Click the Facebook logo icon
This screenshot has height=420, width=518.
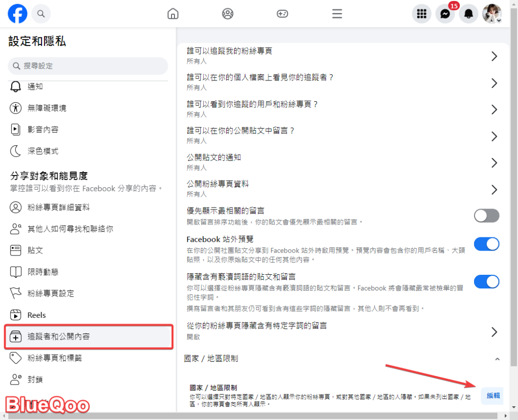18,14
